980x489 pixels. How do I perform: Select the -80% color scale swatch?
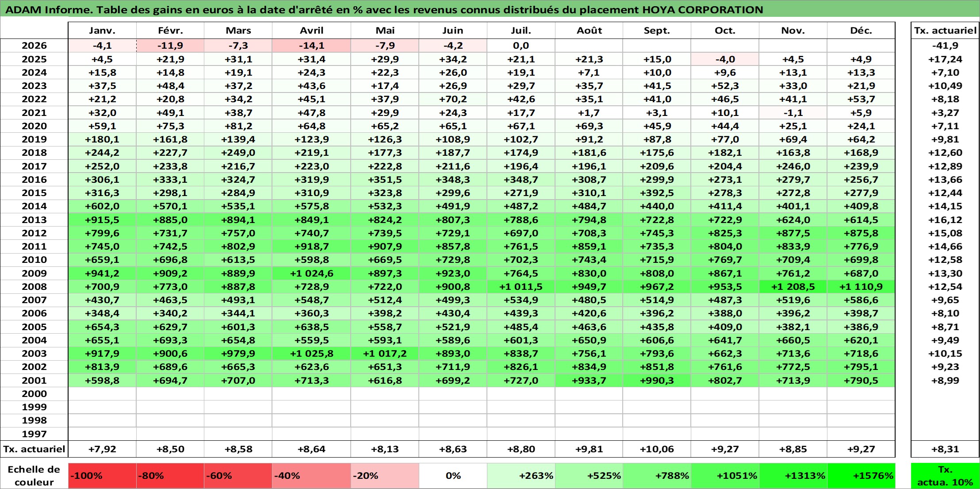click(170, 476)
